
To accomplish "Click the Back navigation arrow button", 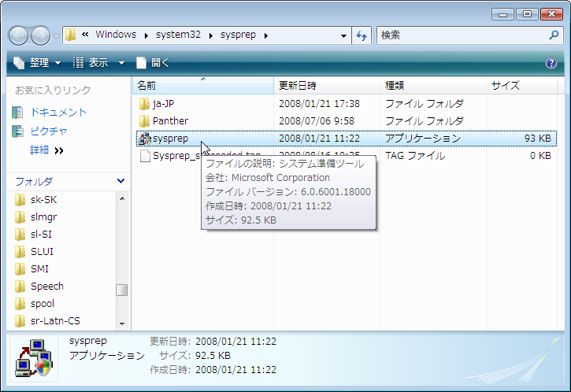I will click(18, 35).
